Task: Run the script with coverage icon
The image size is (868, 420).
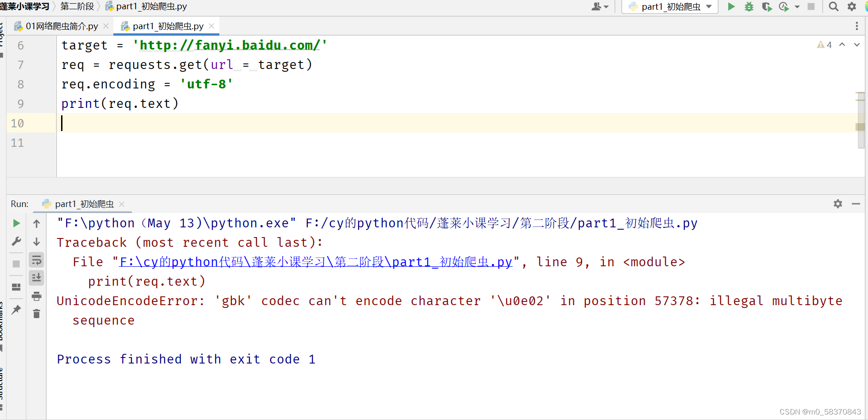Action: click(766, 7)
